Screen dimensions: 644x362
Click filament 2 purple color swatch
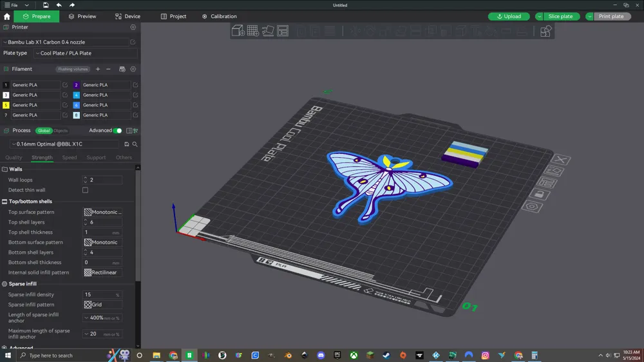pyautogui.click(x=76, y=85)
